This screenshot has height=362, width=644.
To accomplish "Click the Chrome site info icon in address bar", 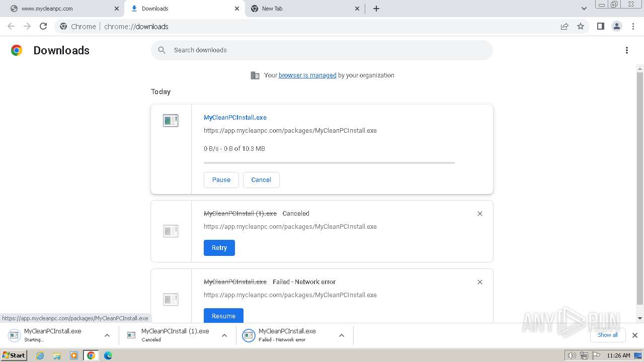I will click(63, 26).
